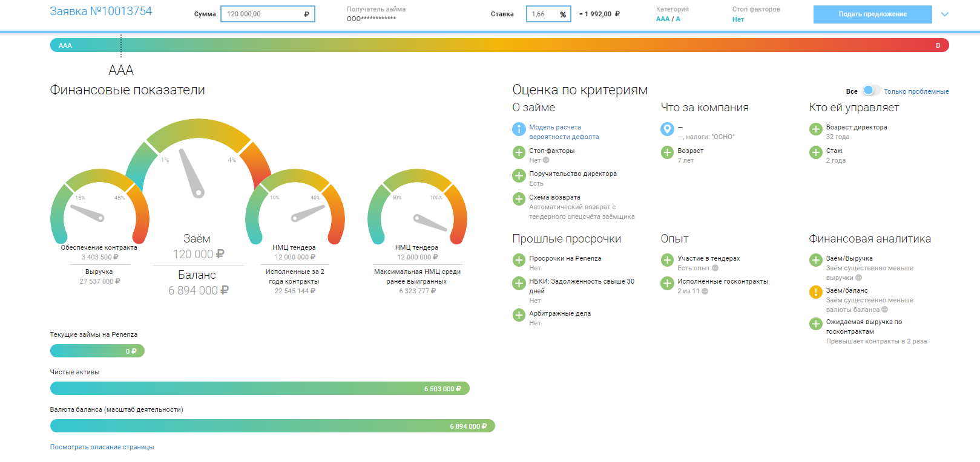Open Модель расчета вероятности дефолта link
Screen dimensions: 980x462
point(564,132)
